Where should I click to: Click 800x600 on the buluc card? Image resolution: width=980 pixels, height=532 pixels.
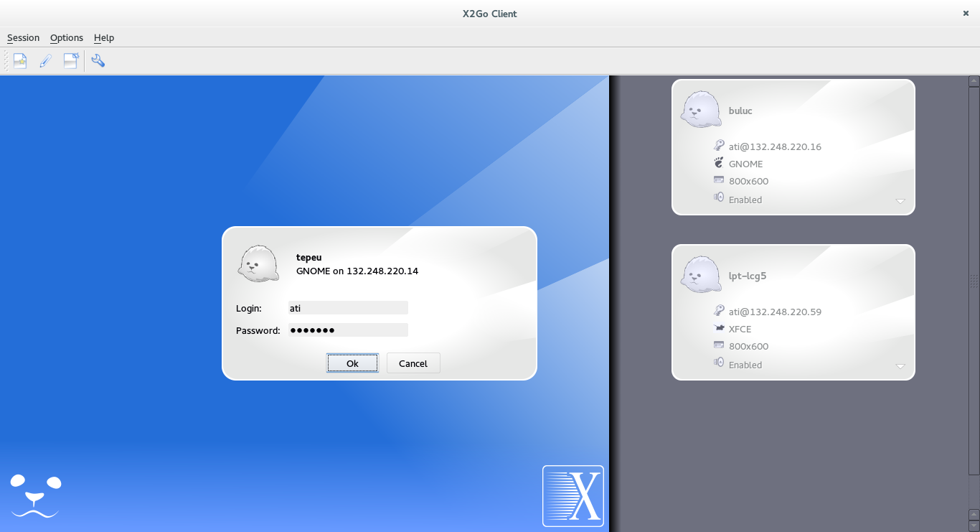click(x=748, y=181)
